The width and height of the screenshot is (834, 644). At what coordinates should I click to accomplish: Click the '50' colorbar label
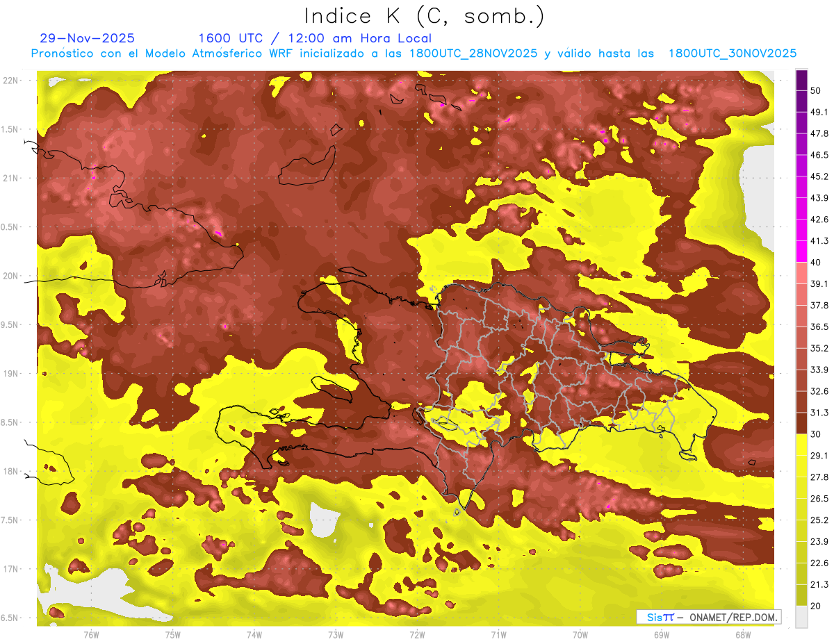pyautogui.click(x=817, y=90)
